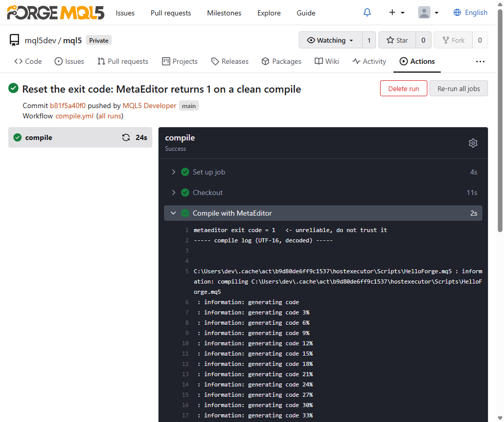Open the mql5 repository name link

click(x=73, y=41)
